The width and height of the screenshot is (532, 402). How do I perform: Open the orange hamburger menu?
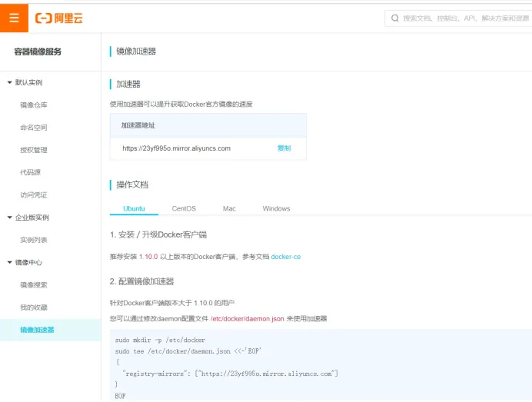click(14, 18)
